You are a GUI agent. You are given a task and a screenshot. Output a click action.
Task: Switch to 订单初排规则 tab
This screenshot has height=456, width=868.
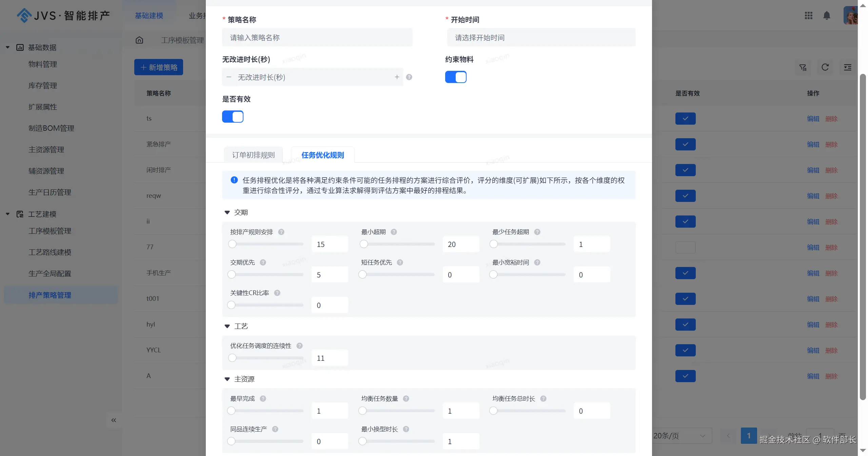coord(253,155)
